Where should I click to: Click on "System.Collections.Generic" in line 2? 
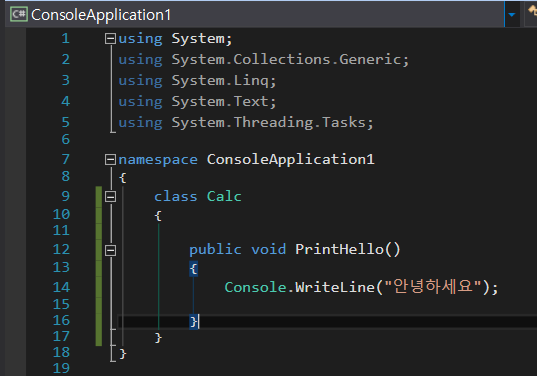286,60
